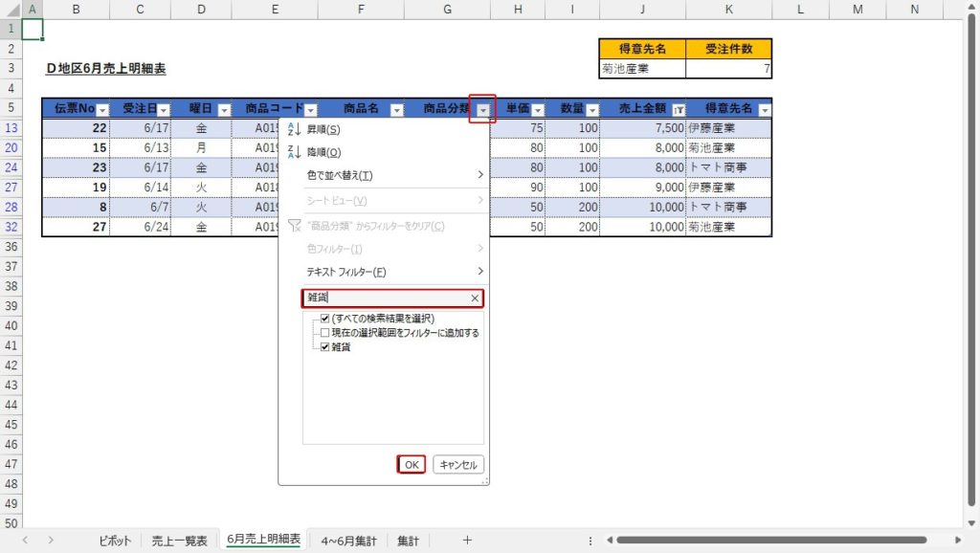Enable 現在の選択範囲をフィルターに追加する checkbox

(x=325, y=333)
